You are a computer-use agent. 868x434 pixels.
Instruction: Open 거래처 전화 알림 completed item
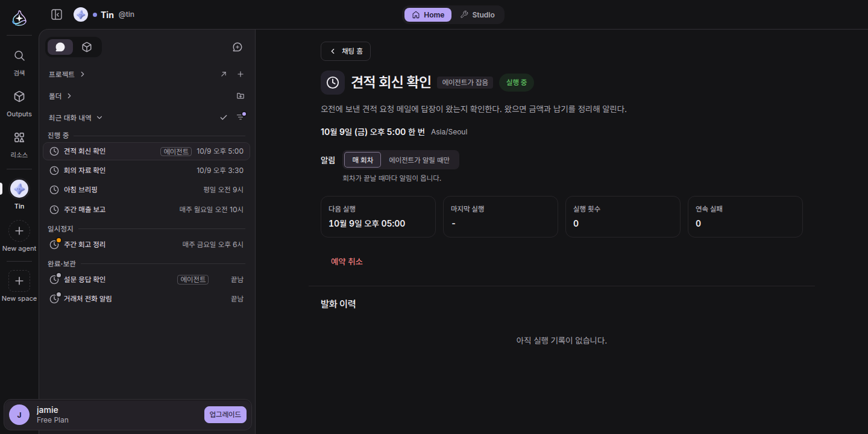(x=146, y=299)
